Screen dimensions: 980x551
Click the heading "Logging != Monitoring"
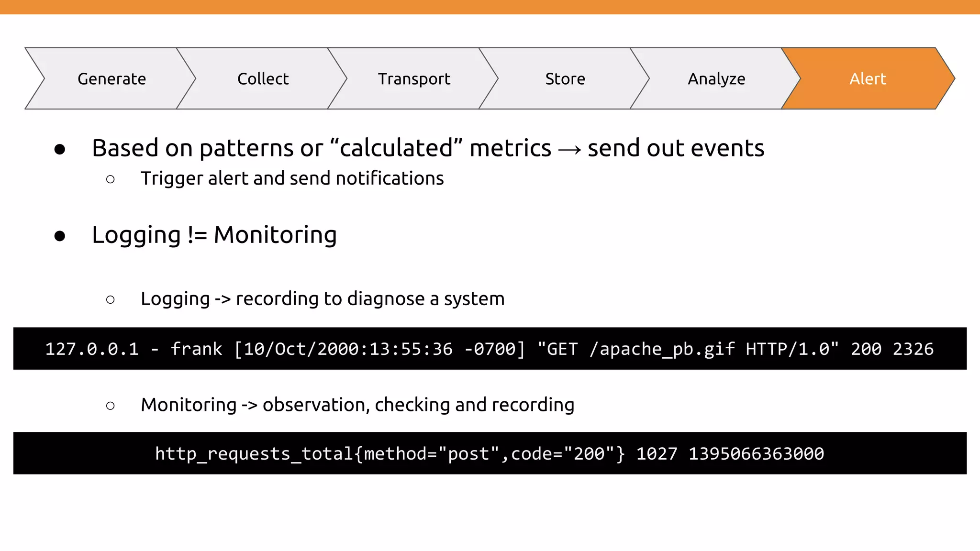214,235
